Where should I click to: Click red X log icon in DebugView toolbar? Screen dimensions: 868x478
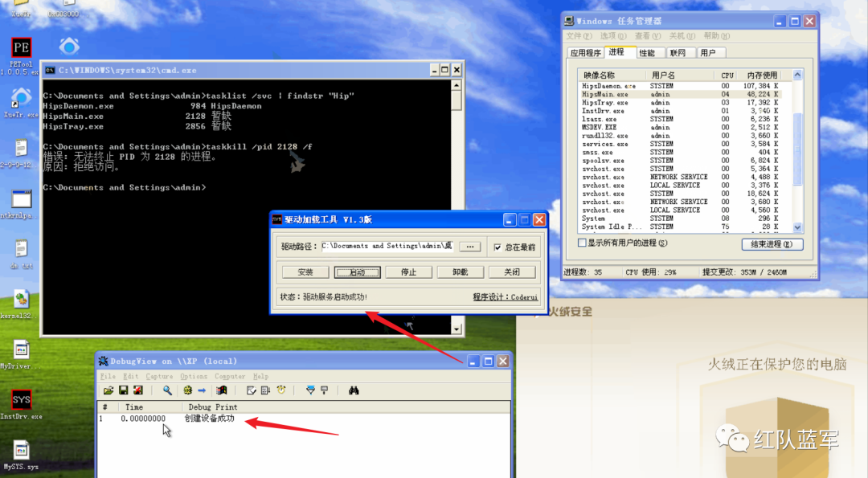(138, 390)
